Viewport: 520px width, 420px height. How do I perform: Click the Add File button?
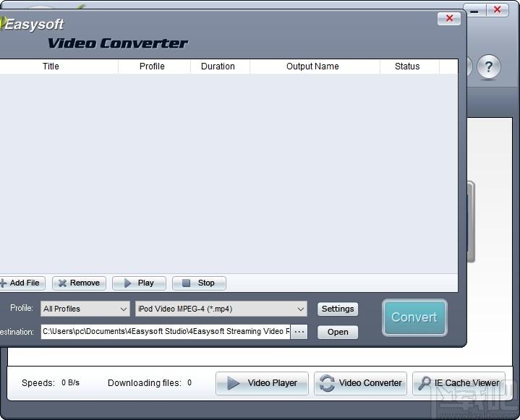tap(22, 283)
